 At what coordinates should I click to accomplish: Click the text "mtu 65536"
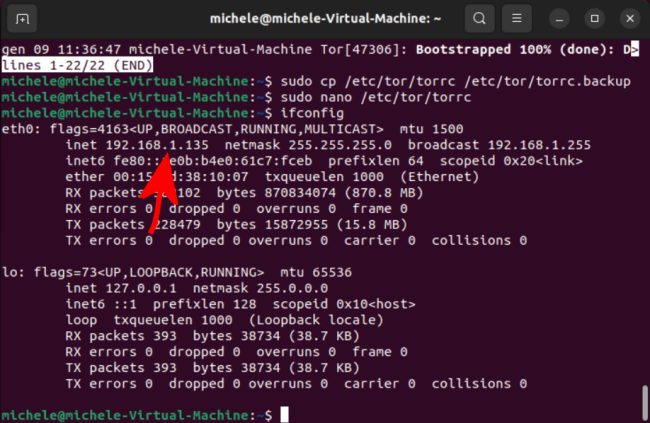tap(316, 272)
